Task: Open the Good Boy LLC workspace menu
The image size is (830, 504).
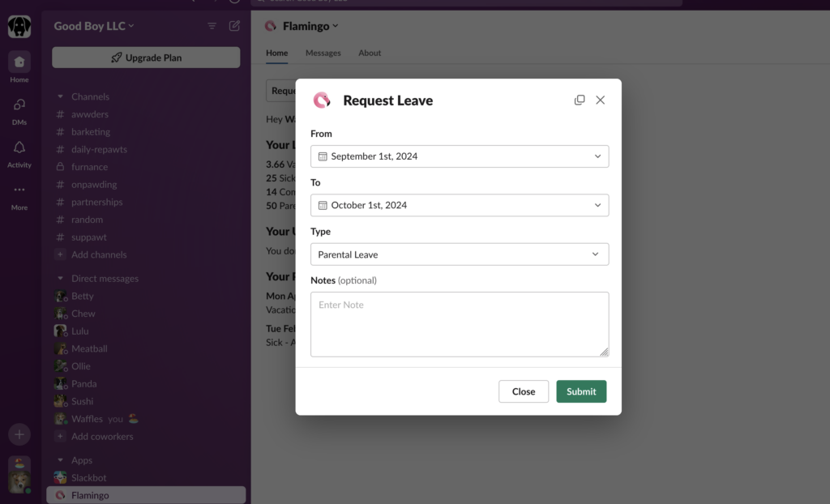Action: [93, 26]
